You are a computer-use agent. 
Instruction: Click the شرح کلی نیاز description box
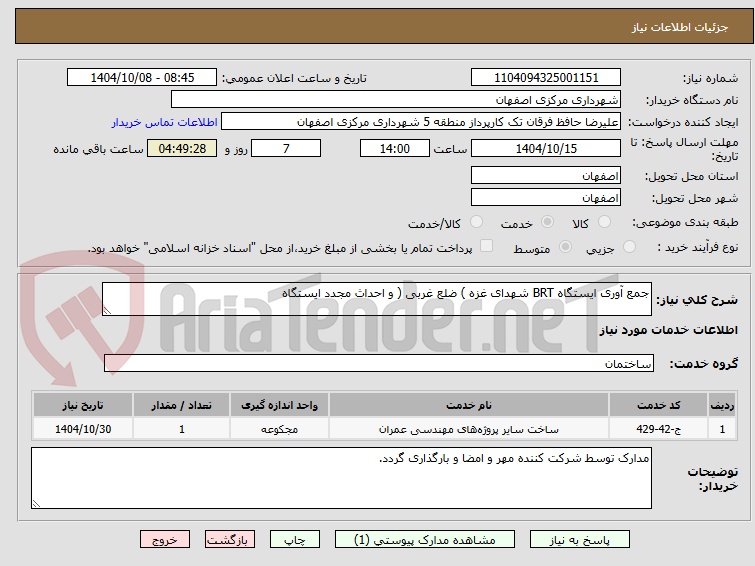coord(377,299)
